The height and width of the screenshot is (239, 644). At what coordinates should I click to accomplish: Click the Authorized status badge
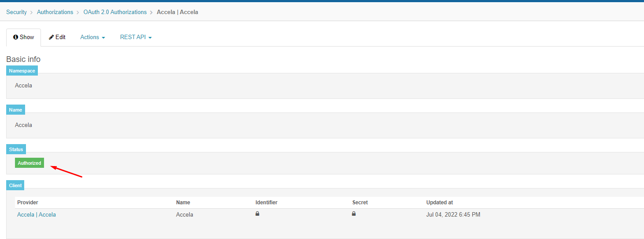point(29,163)
